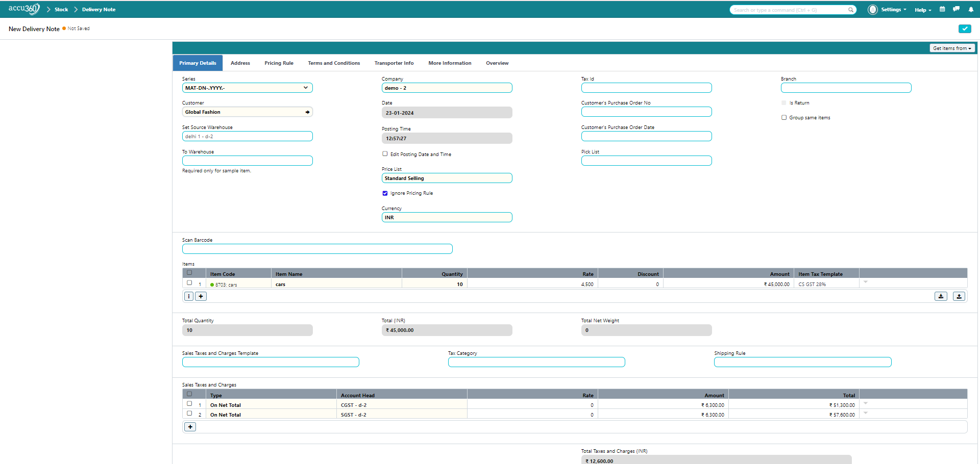Select all rows in Items table
This screenshot has height=464, width=980.
[189, 273]
